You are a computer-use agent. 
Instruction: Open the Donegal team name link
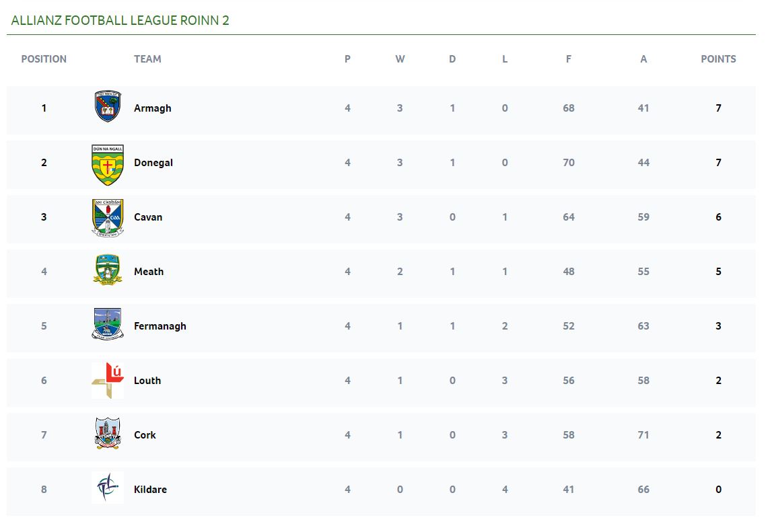click(x=153, y=163)
